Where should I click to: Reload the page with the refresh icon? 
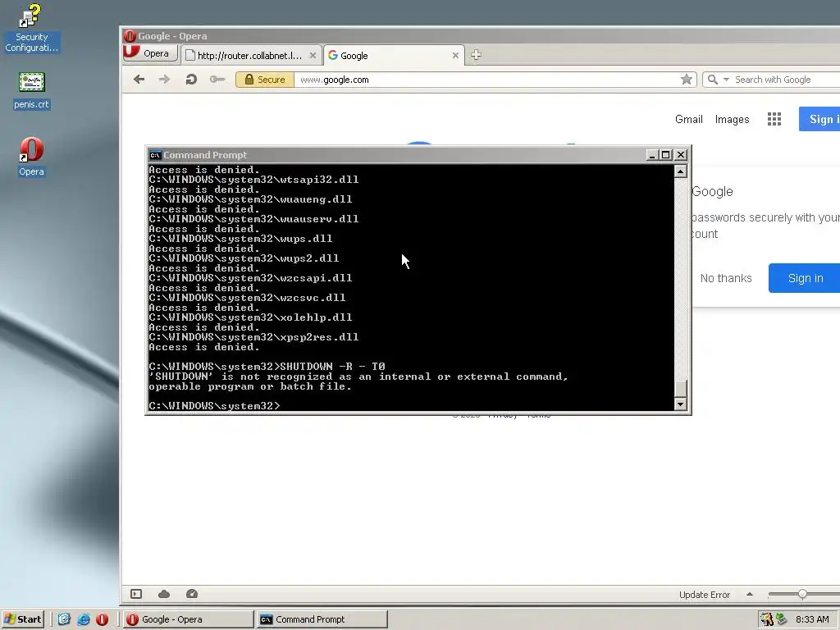tap(190, 80)
